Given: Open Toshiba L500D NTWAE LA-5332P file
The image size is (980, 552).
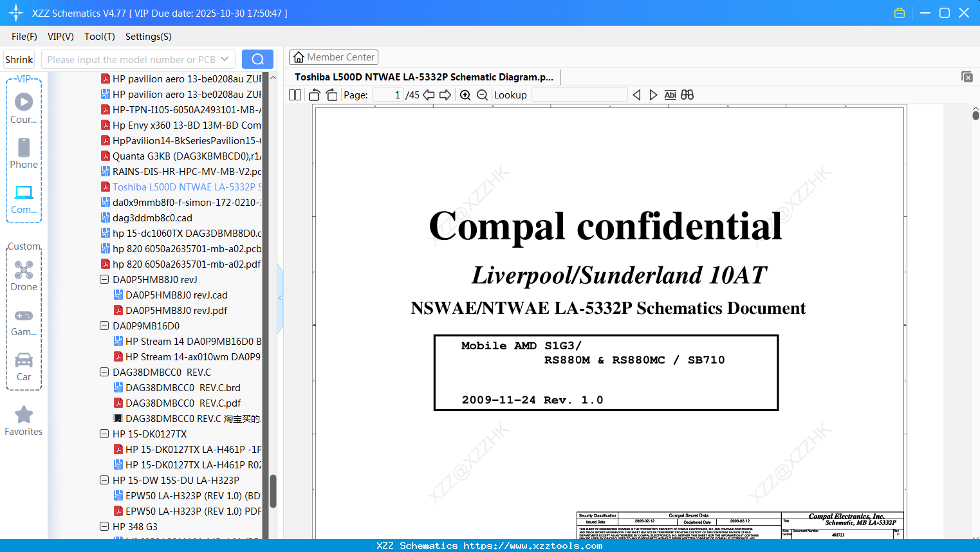Looking at the screenshot, I should tap(181, 187).
